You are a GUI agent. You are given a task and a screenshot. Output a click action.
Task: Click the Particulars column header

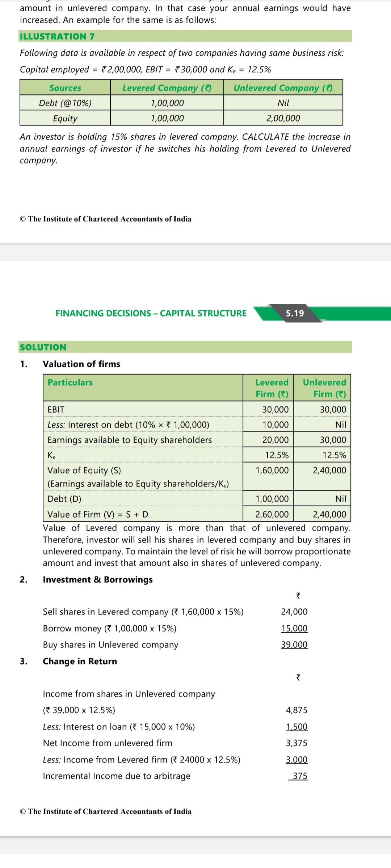[x=70, y=383]
